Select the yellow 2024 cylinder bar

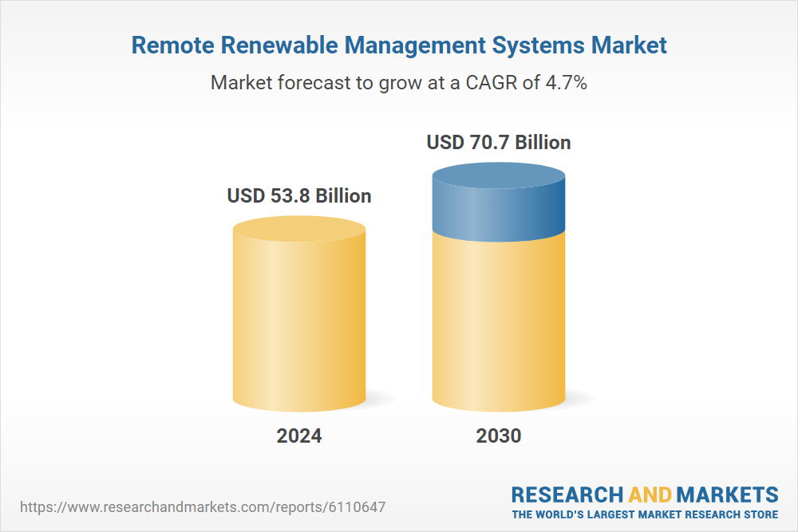click(x=299, y=327)
